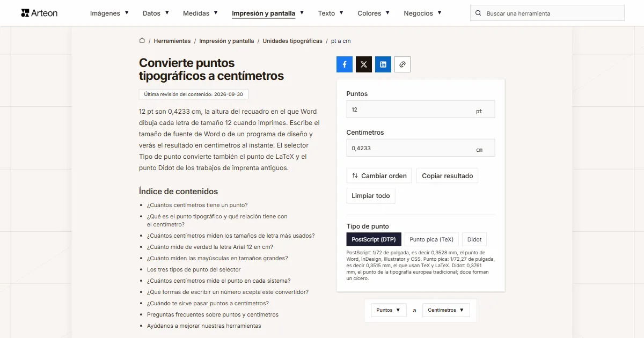644x338 pixels.
Task: Share the page on X
Action: tap(364, 64)
